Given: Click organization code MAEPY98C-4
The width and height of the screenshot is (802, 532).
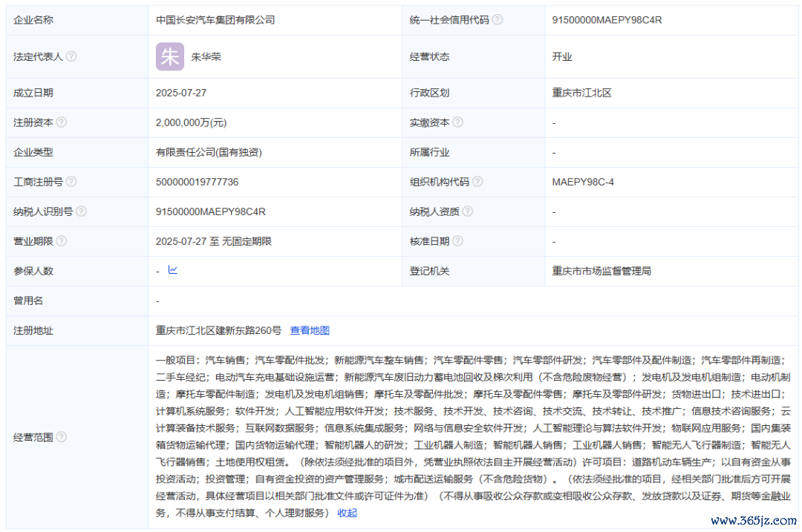Looking at the screenshot, I should pos(583,182).
